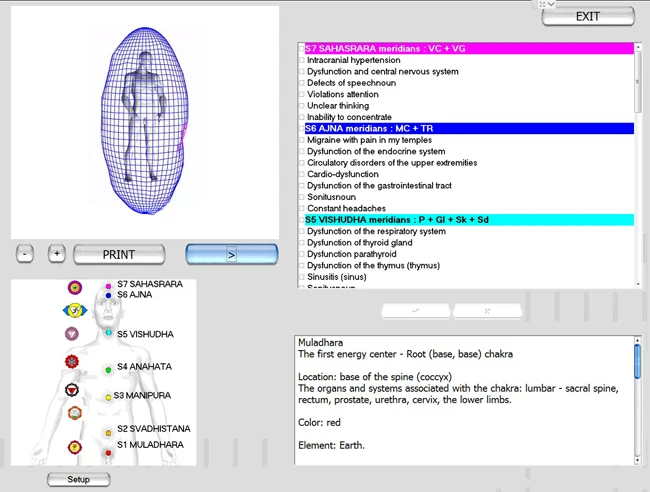The image size is (650, 492).
Task: Click the EXIT button
Action: click(x=588, y=17)
